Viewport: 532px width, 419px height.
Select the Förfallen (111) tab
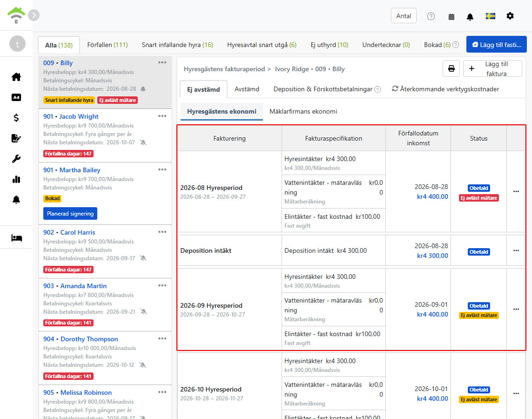click(108, 45)
